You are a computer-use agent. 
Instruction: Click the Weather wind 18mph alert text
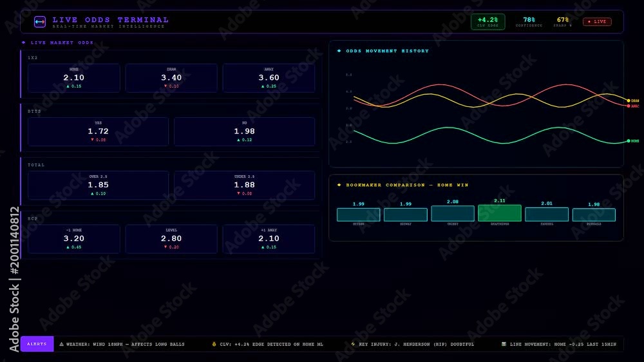click(x=126, y=345)
